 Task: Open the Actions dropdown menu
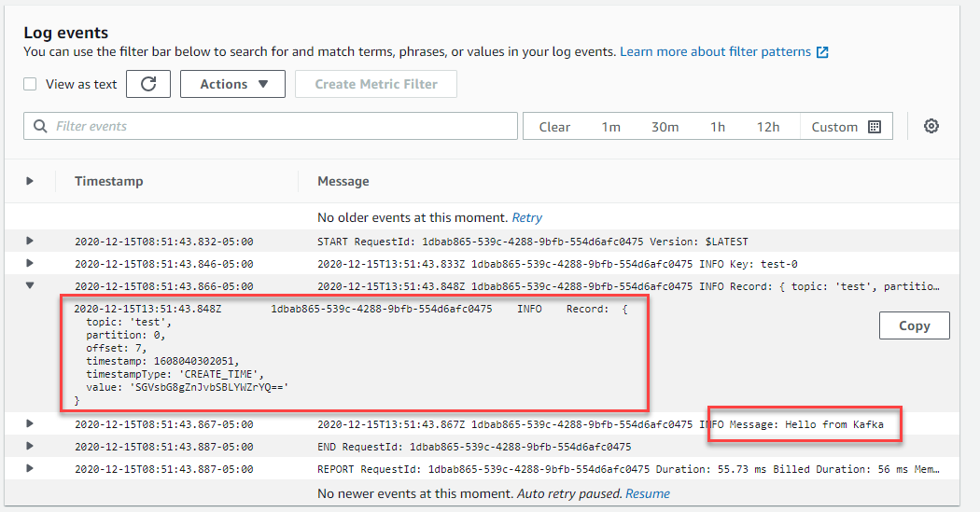(x=232, y=84)
